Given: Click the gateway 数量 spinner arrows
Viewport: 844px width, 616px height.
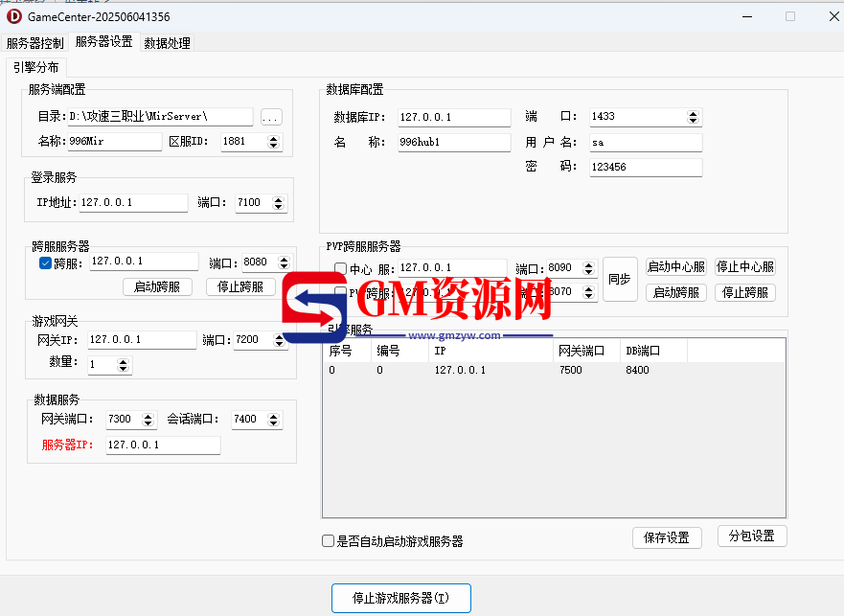Looking at the screenshot, I should (x=124, y=365).
